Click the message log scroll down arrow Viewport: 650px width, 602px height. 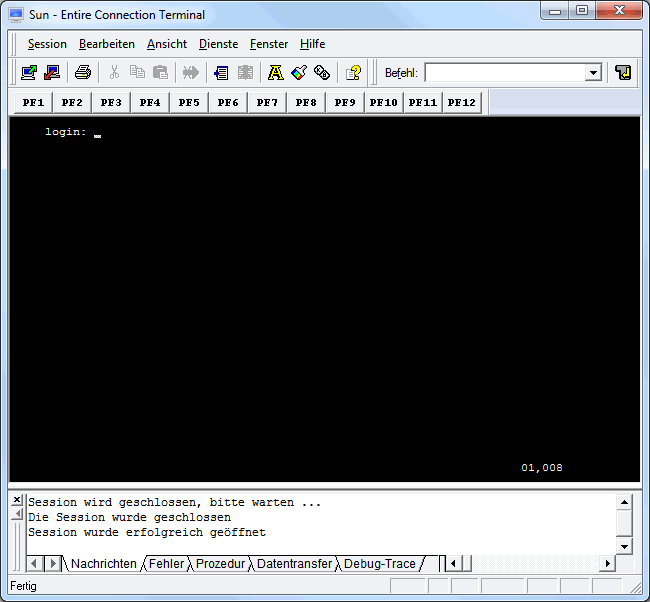(624, 546)
